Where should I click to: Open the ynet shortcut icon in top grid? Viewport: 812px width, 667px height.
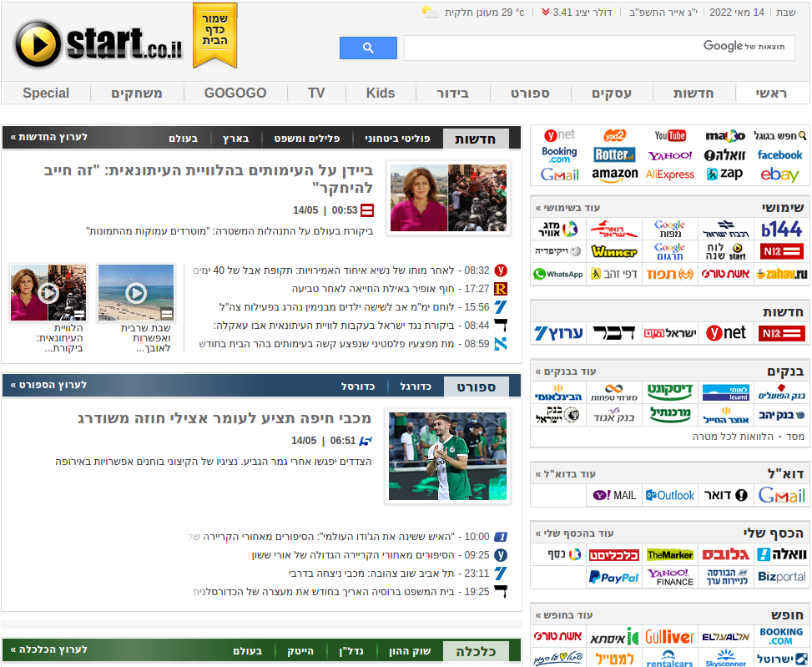tap(559, 135)
